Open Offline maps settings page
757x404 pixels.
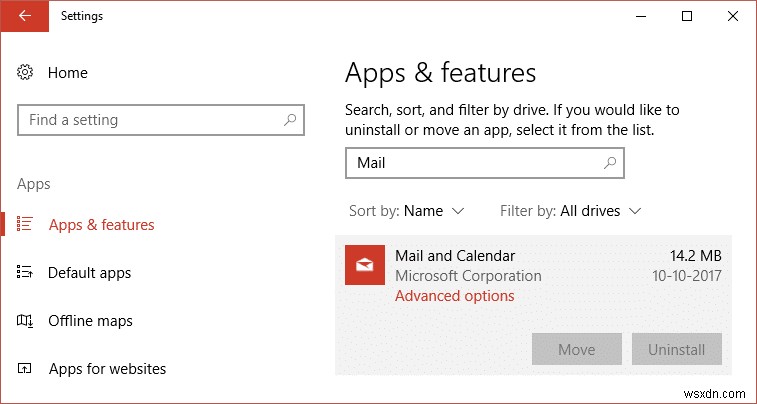(x=90, y=320)
